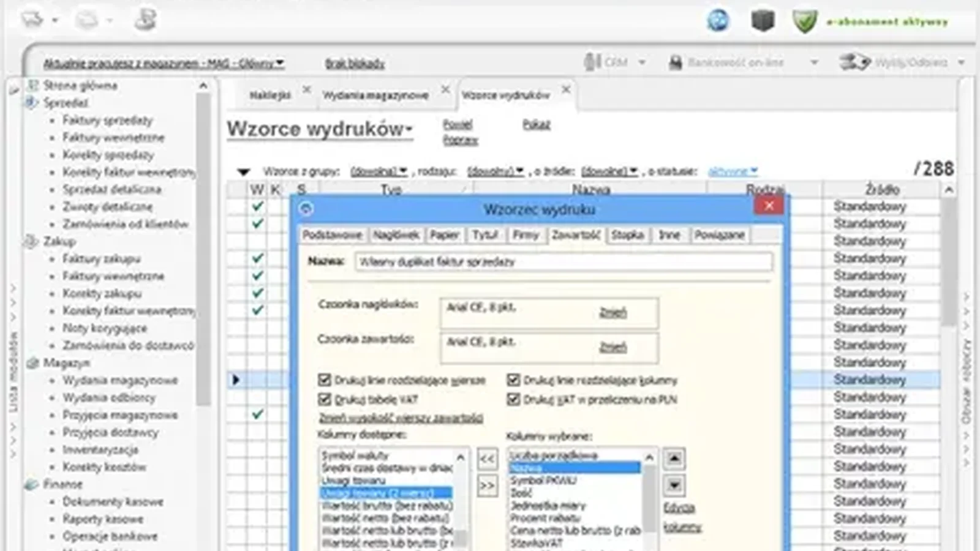Click Zmień link for Czcionka nagłówków
Screen dimensions: 980x551
612,312
